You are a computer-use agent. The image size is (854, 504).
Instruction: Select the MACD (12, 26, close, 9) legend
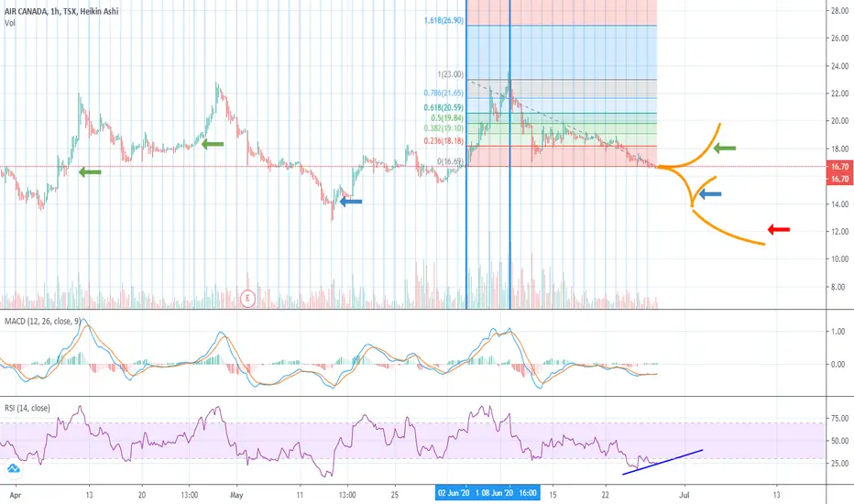click(42, 322)
